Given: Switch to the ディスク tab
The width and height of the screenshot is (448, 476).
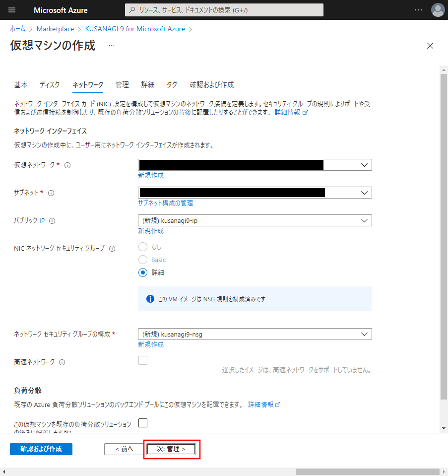Looking at the screenshot, I should (50, 85).
